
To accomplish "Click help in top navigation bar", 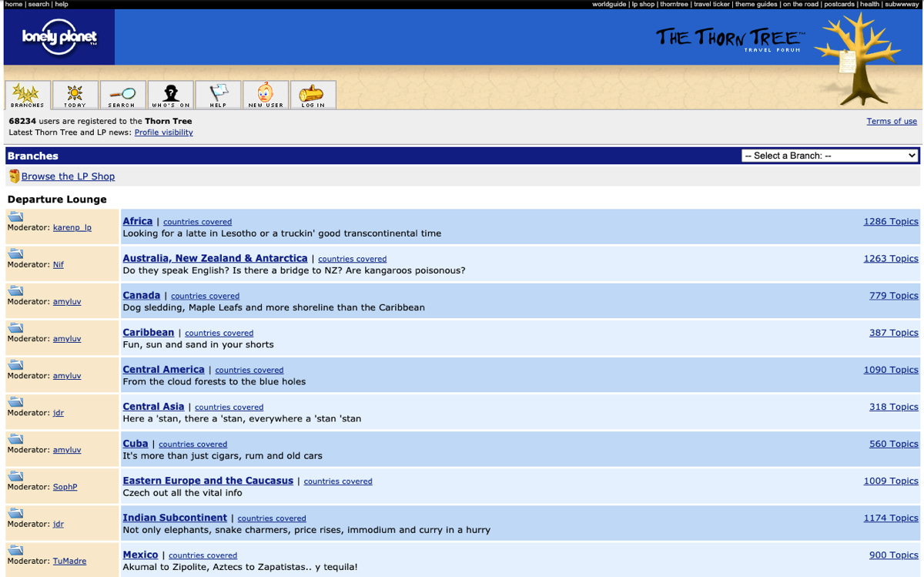I will tap(62, 5).
